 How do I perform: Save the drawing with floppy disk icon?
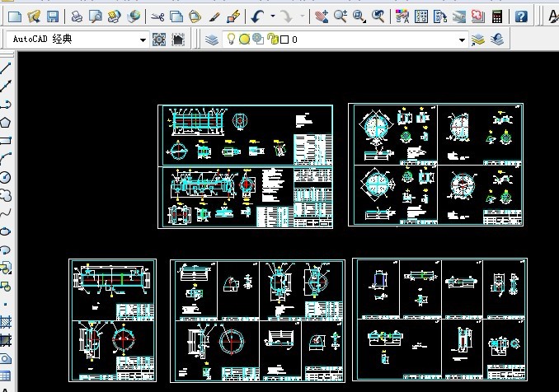click(x=53, y=16)
